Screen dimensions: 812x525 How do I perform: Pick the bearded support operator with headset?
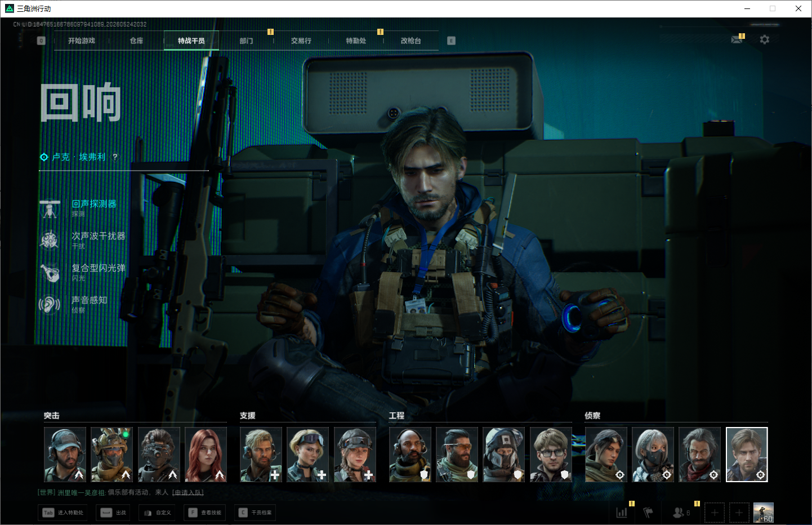(x=261, y=455)
